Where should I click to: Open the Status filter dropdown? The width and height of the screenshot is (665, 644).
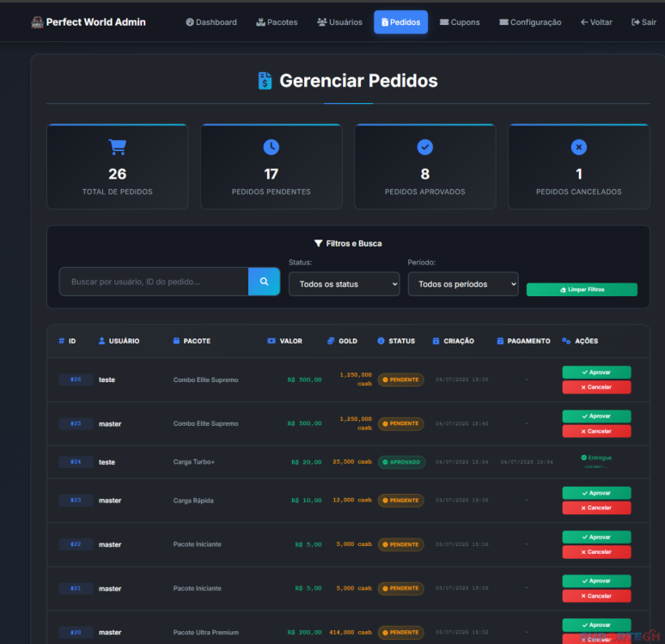pyautogui.click(x=344, y=284)
